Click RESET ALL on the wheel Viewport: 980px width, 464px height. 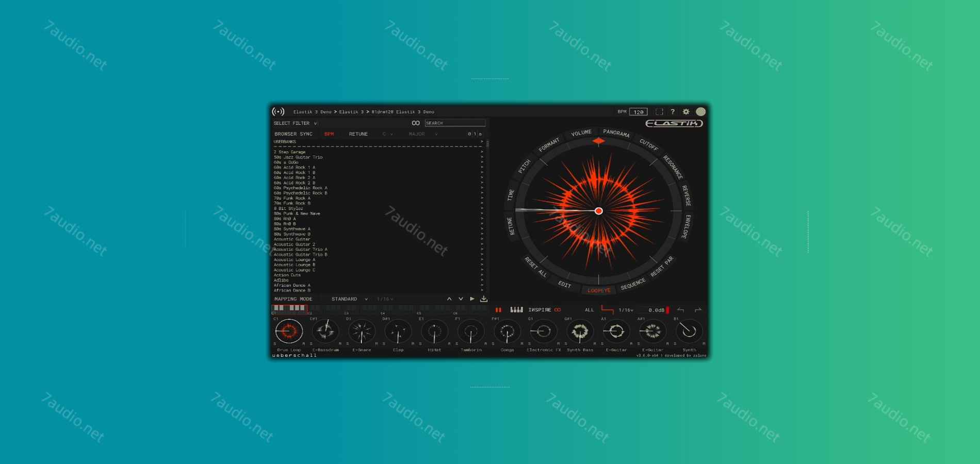(535, 267)
